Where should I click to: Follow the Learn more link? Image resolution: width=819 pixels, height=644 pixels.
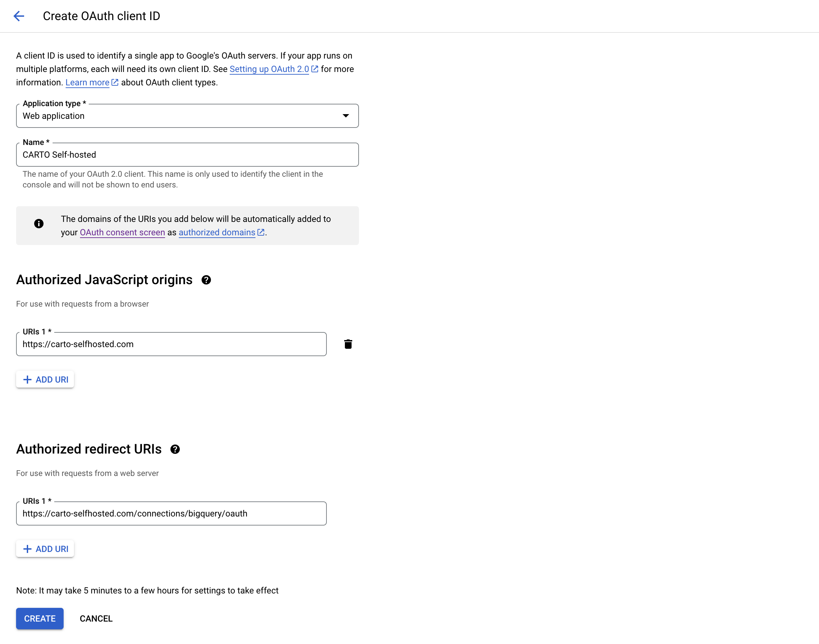pyautogui.click(x=87, y=82)
